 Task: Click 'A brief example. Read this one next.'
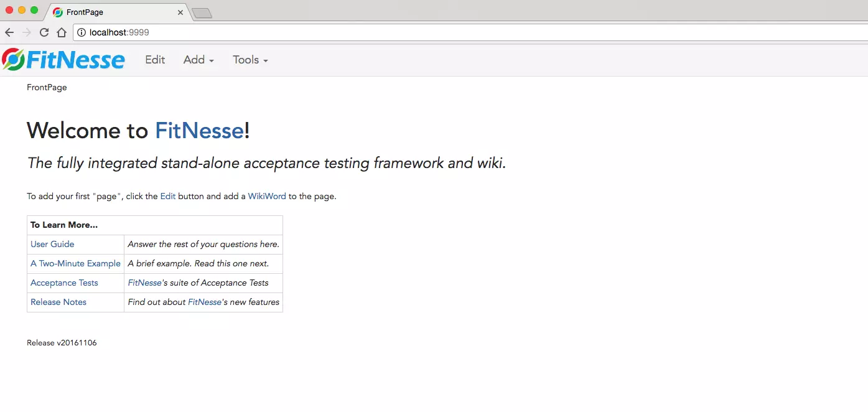(x=198, y=264)
